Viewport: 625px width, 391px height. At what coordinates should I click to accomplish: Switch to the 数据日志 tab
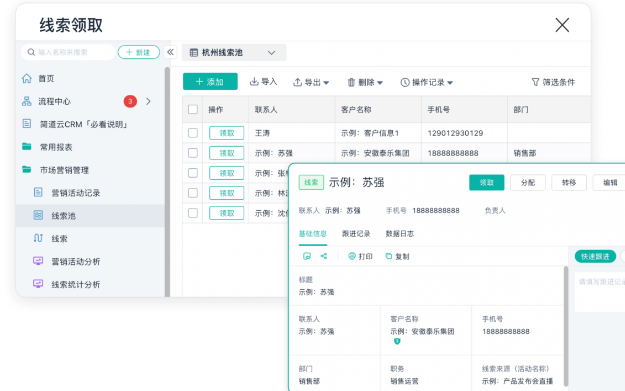tap(399, 234)
